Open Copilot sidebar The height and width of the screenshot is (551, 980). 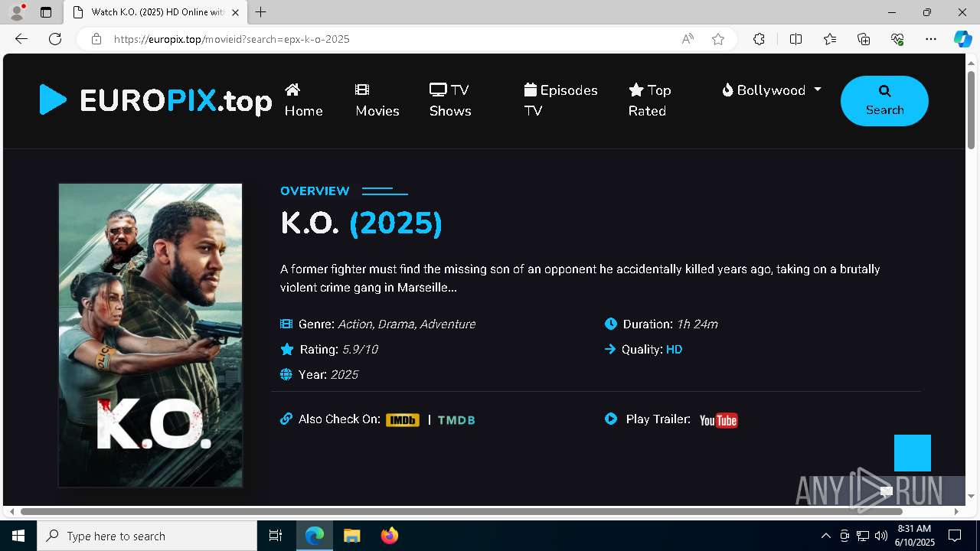pos(962,39)
